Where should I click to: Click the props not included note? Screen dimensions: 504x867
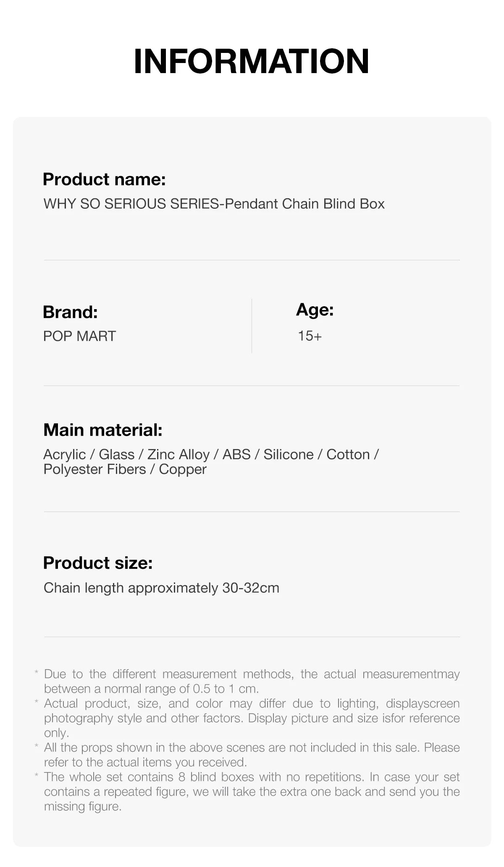coord(252,748)
